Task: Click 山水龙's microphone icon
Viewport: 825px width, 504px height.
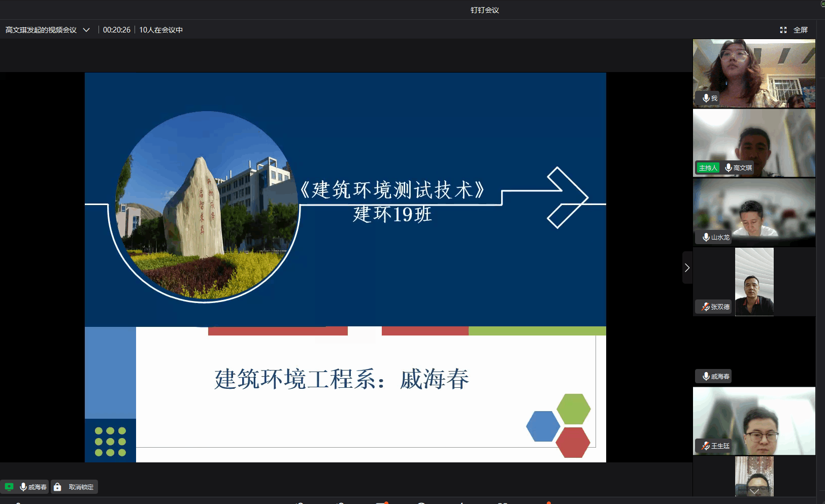Action: point(706,237)
